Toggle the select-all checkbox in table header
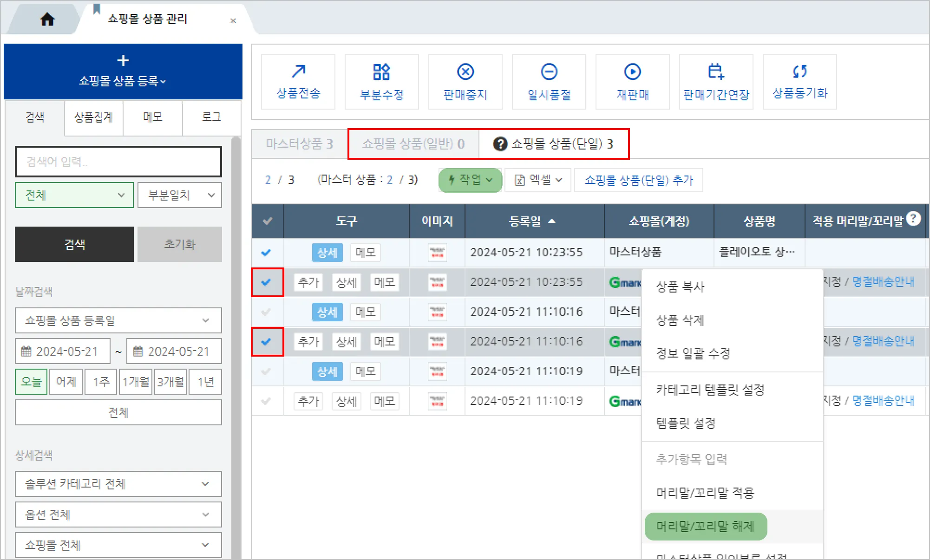The width and height of the screenshot is (930, 560). [267, 221]
